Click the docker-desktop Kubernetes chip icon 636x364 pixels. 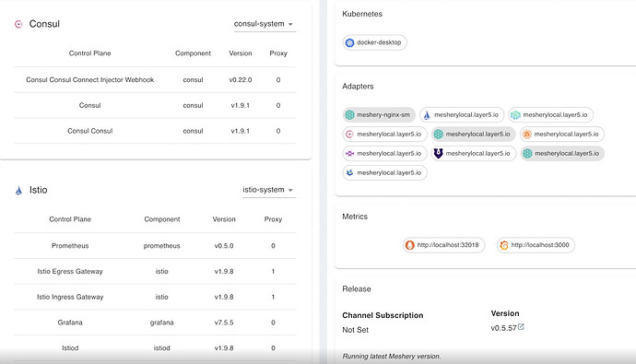349,42
